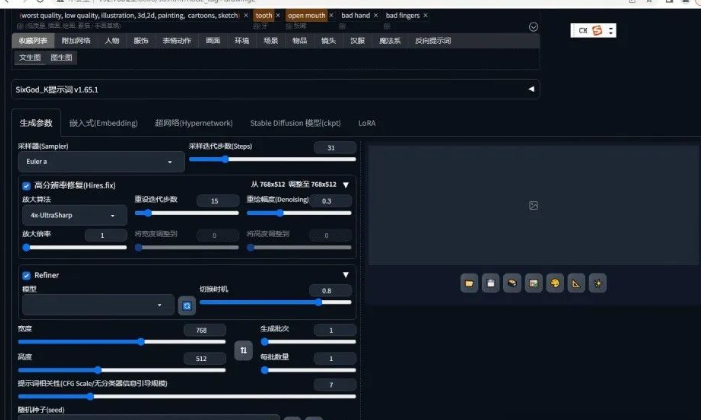Click the 'bad fingers' prompt tag
The height and width of the screenshot is (420, 701).
pos(403,15)
